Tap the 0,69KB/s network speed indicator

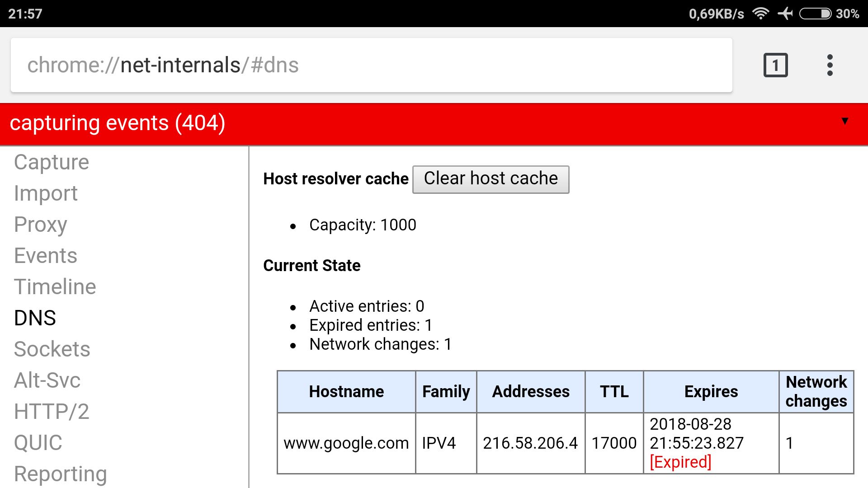716,14
